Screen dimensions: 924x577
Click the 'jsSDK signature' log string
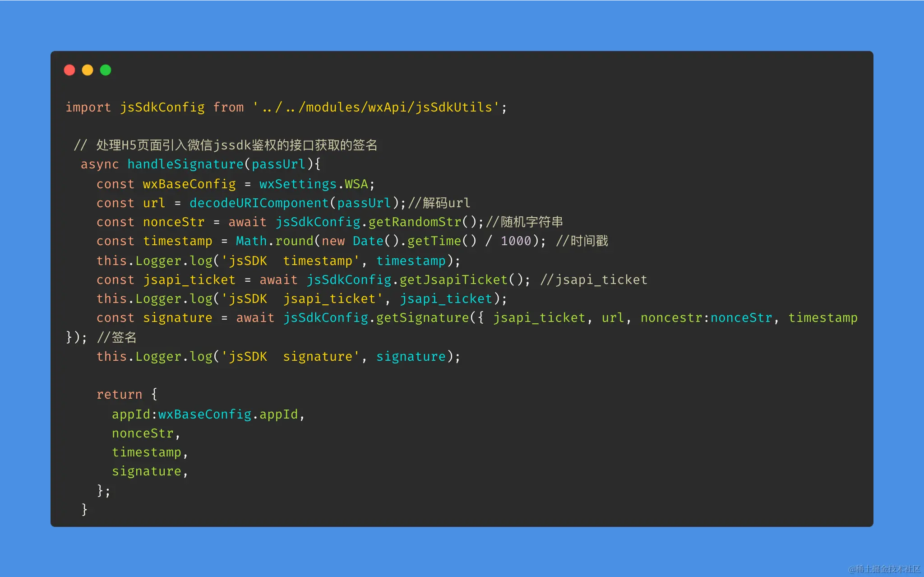click(290, 357)
